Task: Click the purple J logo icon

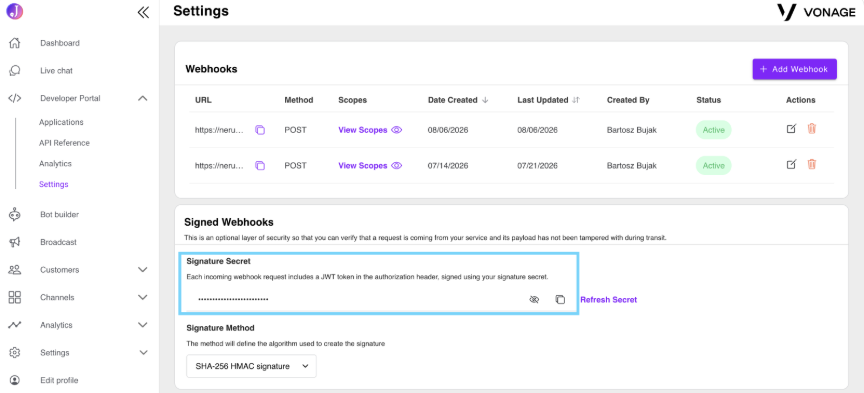Action: tap(15, 12)
